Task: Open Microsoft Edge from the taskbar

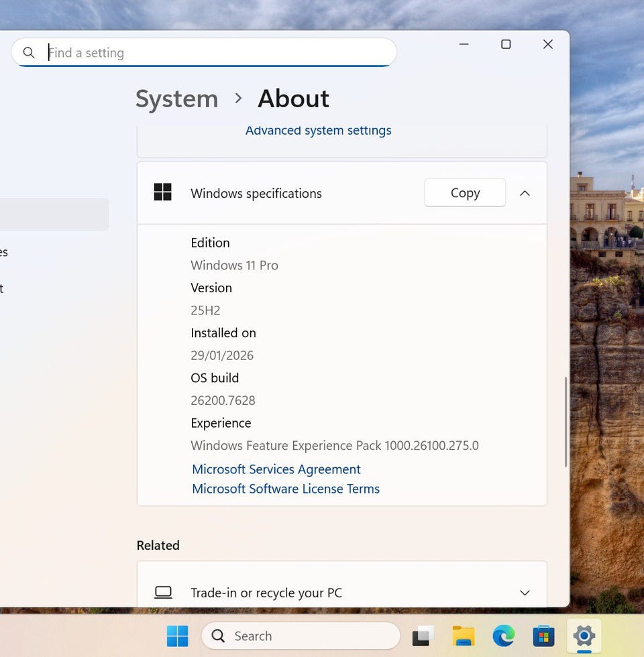Action: [x=503, y=636]
